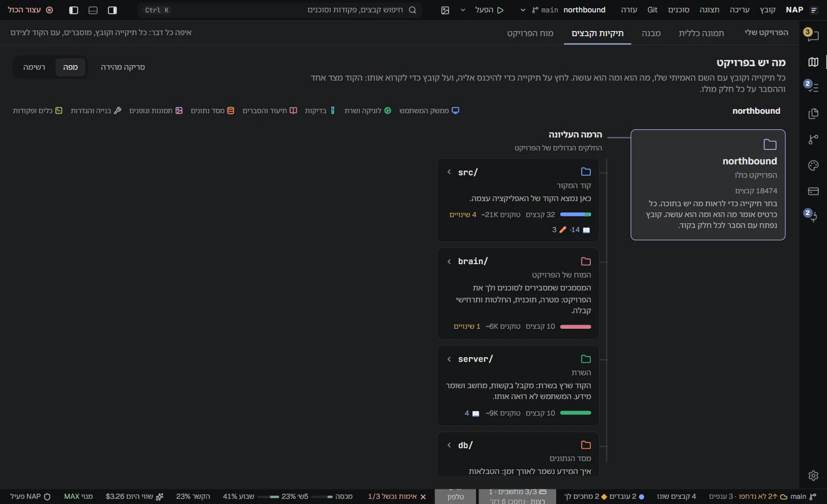Toggle the bottom panel layout

click(93, 10)
